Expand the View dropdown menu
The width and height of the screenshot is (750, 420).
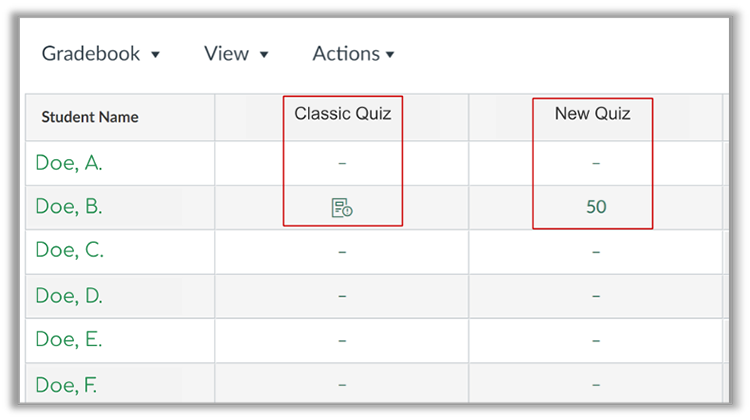coord(236,54)
